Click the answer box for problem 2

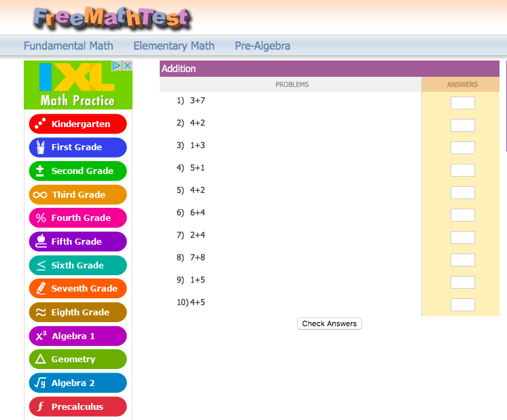coord(463,125)
